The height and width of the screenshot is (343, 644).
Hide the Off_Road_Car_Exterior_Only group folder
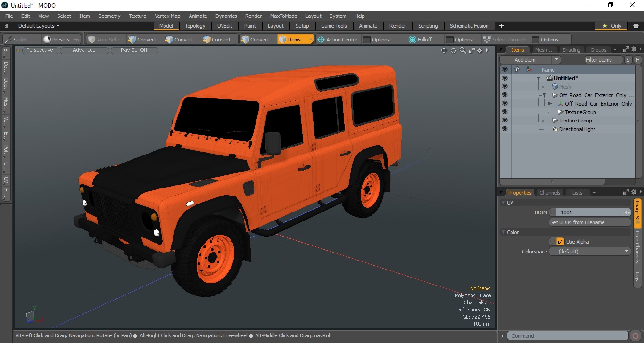504,95
